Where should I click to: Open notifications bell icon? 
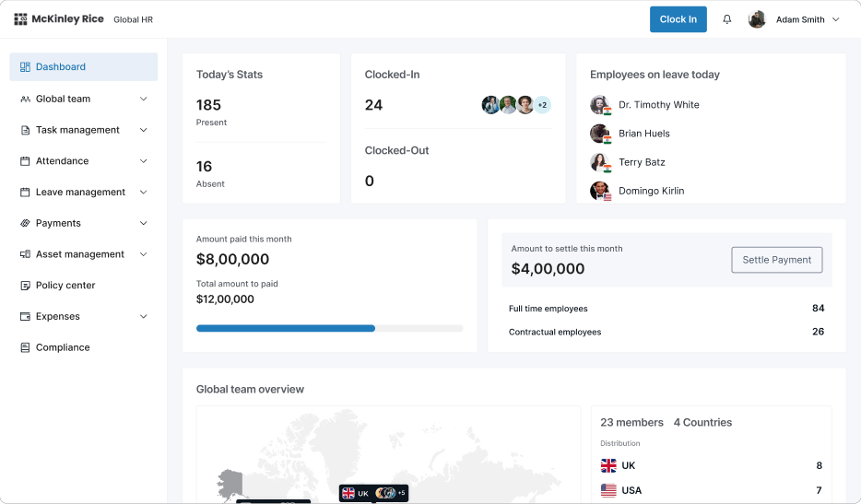[727, 19]
